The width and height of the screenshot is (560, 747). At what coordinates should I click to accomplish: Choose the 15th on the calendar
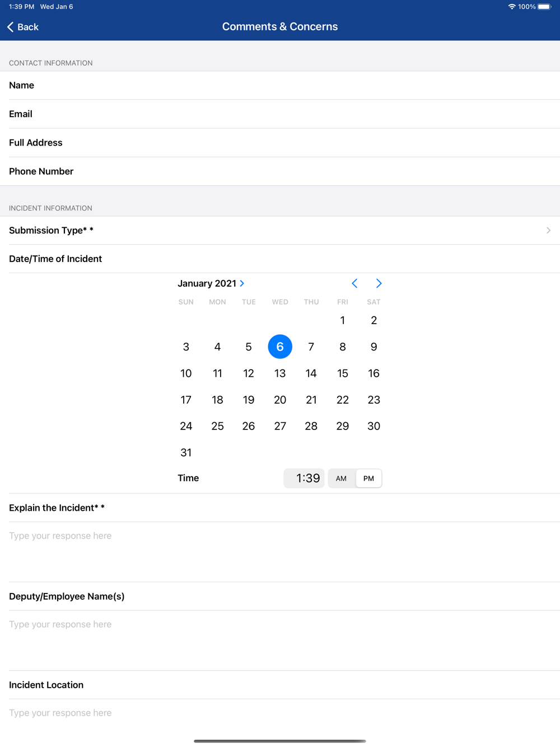click(343, 373)
